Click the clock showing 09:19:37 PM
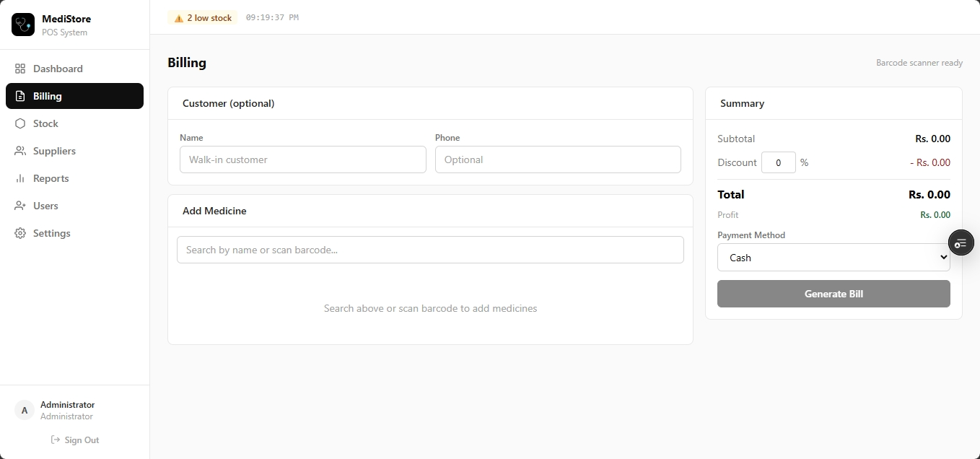980x459 pixels. click(272, 17)
